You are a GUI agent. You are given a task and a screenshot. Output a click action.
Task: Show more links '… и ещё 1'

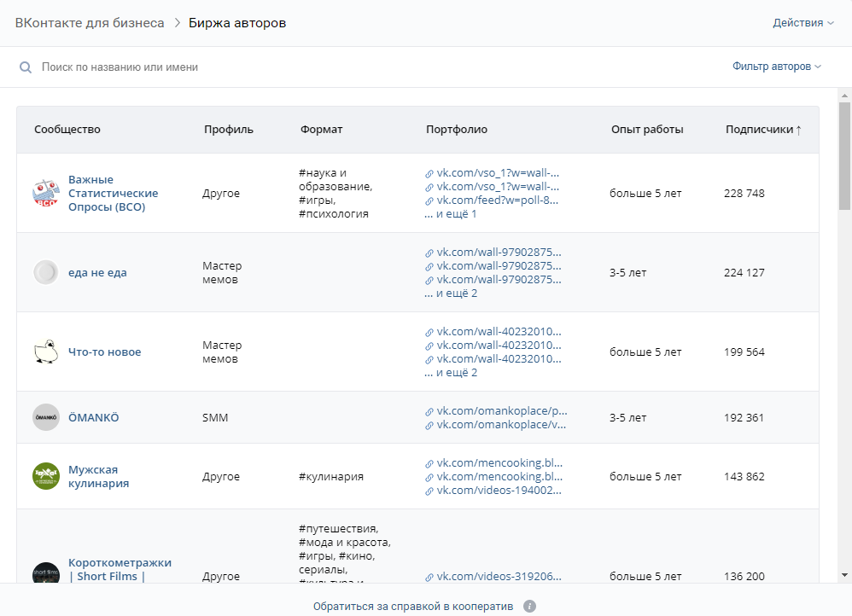click(451, 214)
